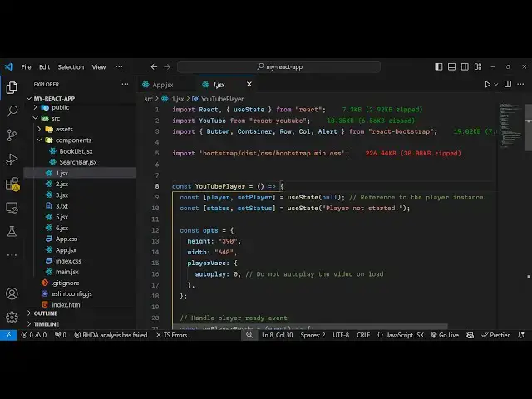Open notifications bell in status bar

point(521,335)
